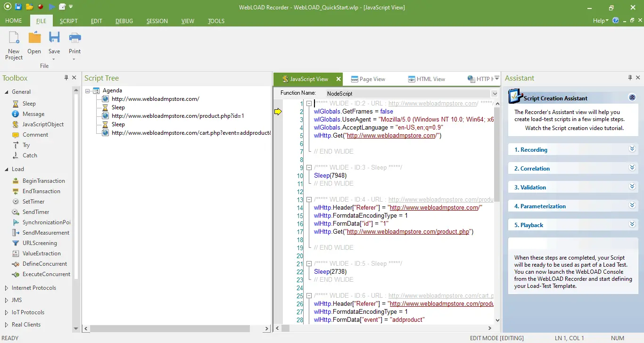Open the Save dropdown arrow in the ribbon
Image resolution: width=644 pixels, height=343 pixels.
pos(54,59)
